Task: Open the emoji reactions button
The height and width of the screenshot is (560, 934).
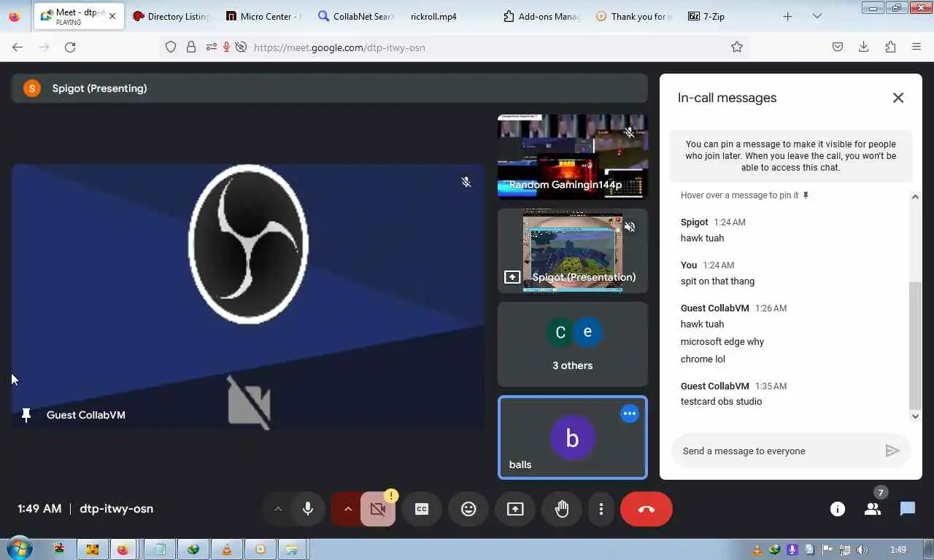Action: 468,509
